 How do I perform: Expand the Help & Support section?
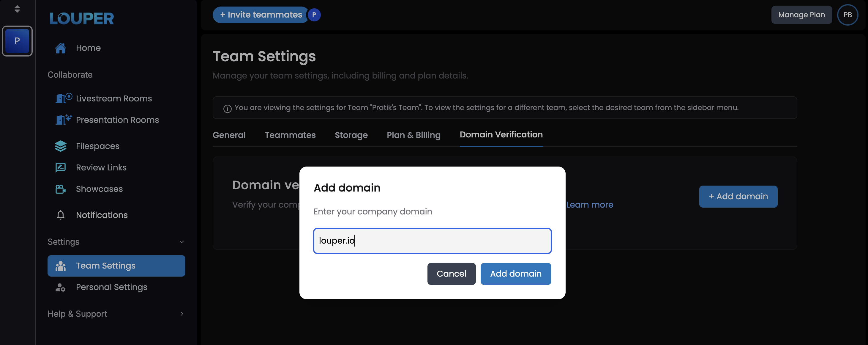click(x=182, y=314)
